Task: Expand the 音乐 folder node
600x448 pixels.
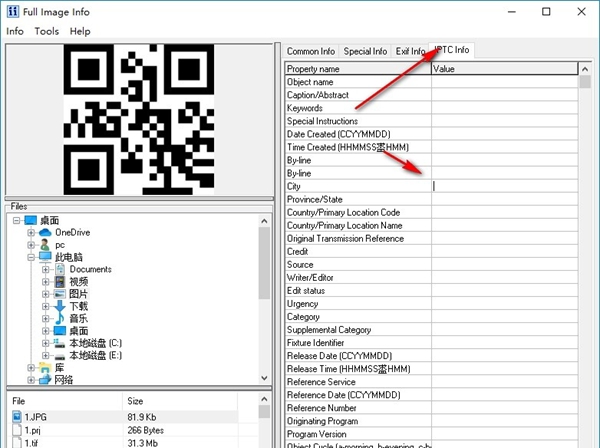Action: click(46, 319)
